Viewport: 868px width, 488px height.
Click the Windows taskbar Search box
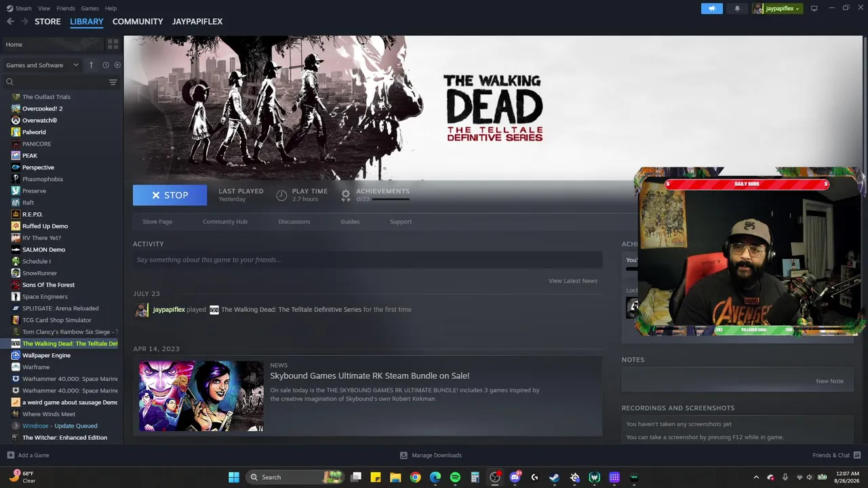point(294,477)
